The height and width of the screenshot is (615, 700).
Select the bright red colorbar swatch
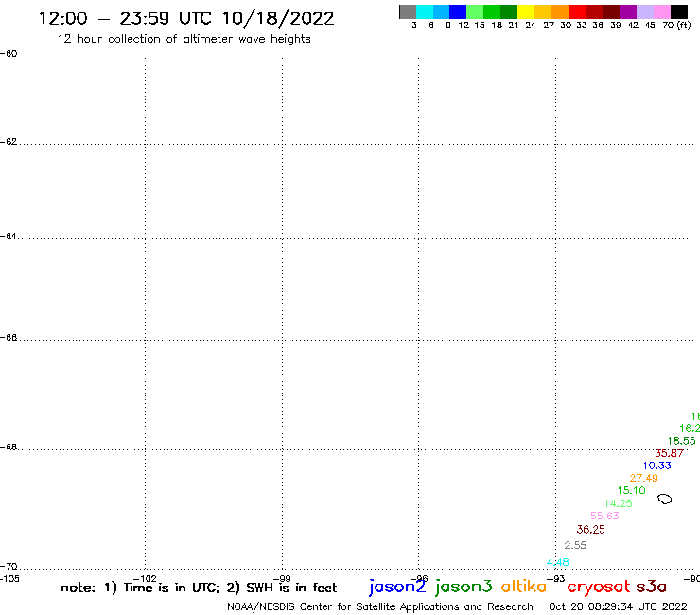pos(577,11)
